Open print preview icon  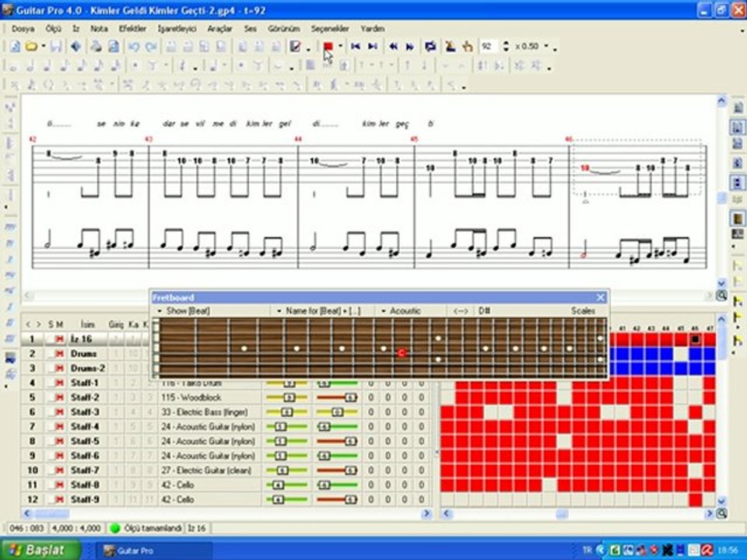114,46
